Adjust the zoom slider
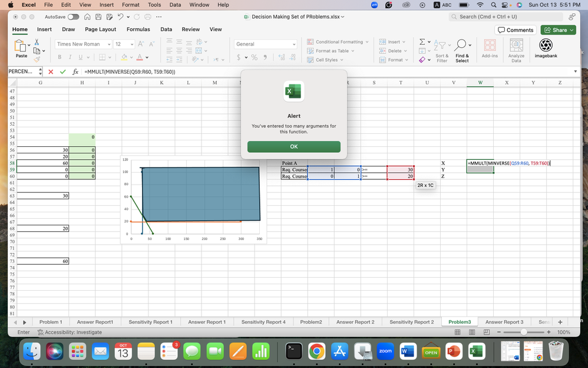Screen dimensions: 588x368 524,332
